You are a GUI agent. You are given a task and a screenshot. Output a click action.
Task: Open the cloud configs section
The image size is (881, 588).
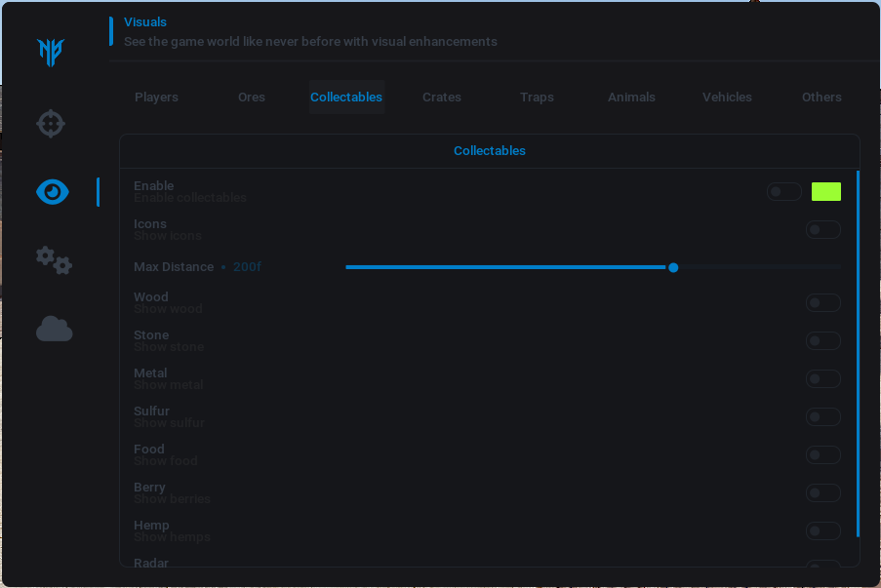tap(54, 330)
